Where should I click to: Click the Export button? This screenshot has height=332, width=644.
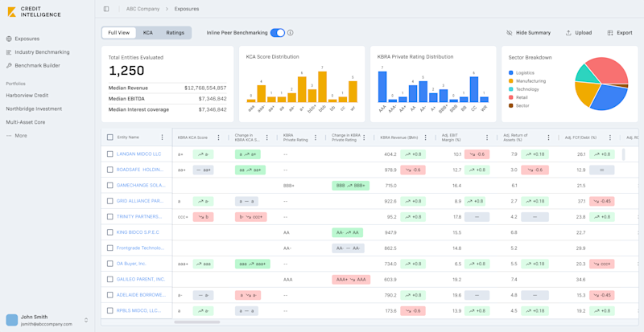620,33
